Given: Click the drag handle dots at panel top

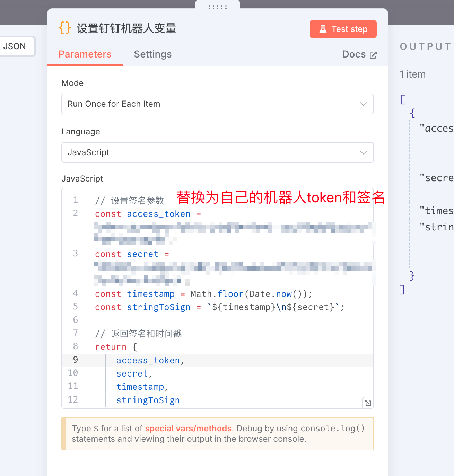Looking at the screenshot, I should (x=218, y=7).
